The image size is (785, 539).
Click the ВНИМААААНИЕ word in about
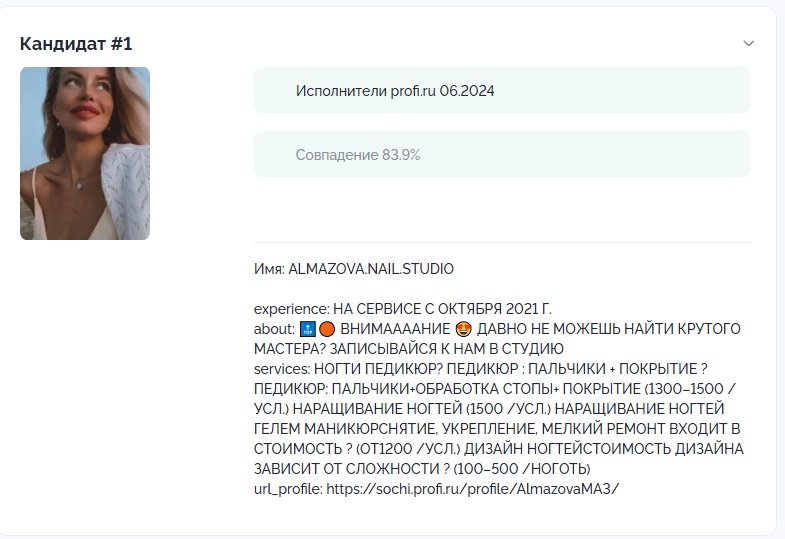pos(396,329)
